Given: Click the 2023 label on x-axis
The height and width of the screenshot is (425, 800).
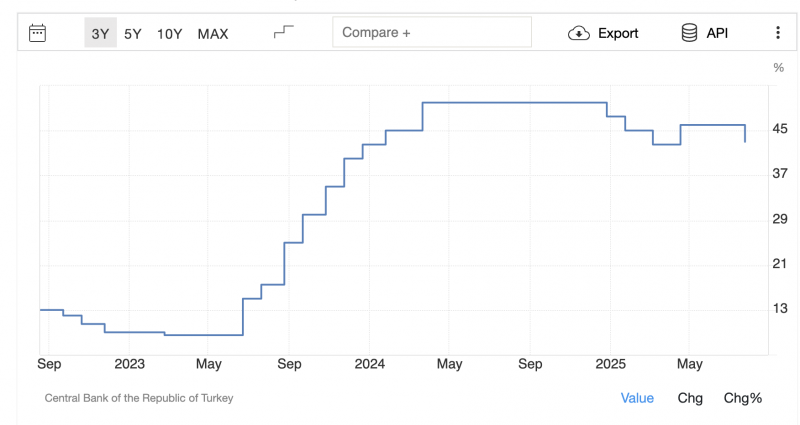Looking at the screenshot, I should pyautogui.click(x=129, y=364).
